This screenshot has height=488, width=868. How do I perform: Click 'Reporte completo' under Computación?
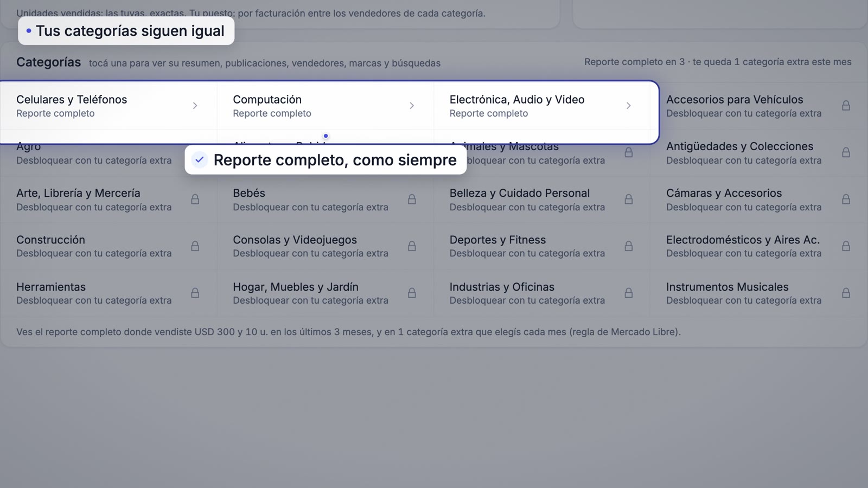click(x=272, y=113)
